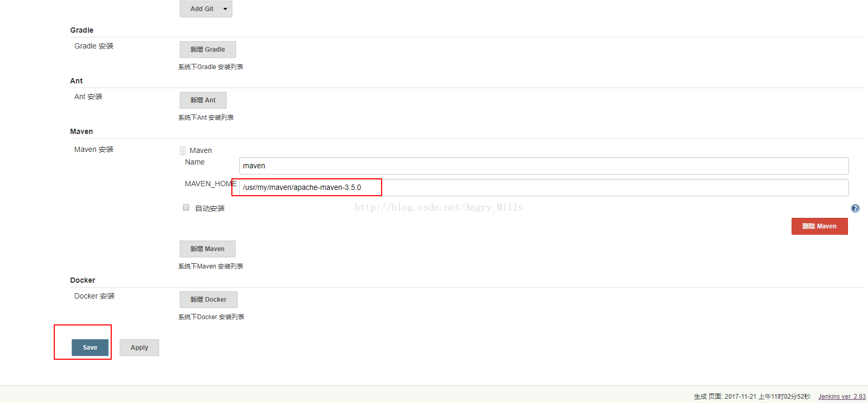Click the page generation timestamp in footer

[752, 397]
